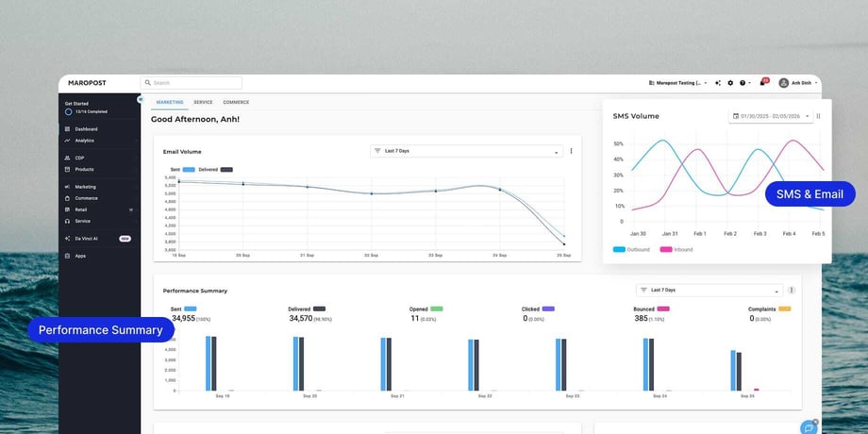Switch to the COMMERCE tab
Screen dimensions: 868x434
[236, 103]
